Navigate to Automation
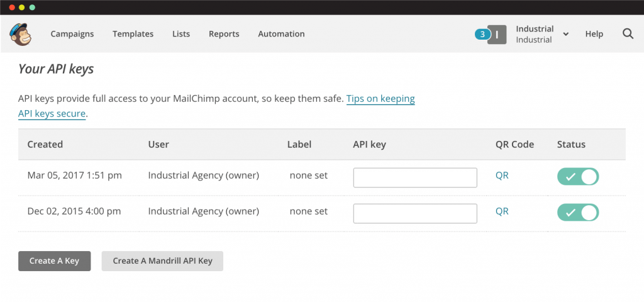The height and width of the screenshot is (302, 644). pos(281,34)
